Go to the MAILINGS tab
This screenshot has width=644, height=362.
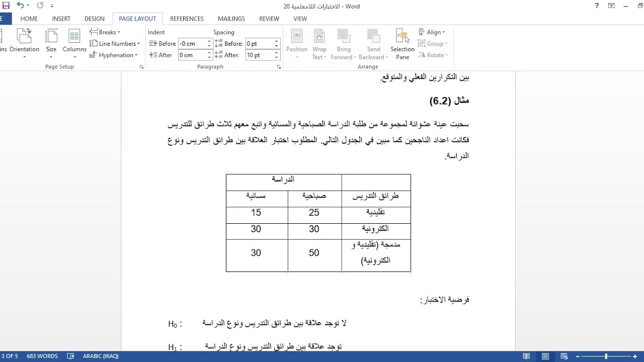(231, 19)
